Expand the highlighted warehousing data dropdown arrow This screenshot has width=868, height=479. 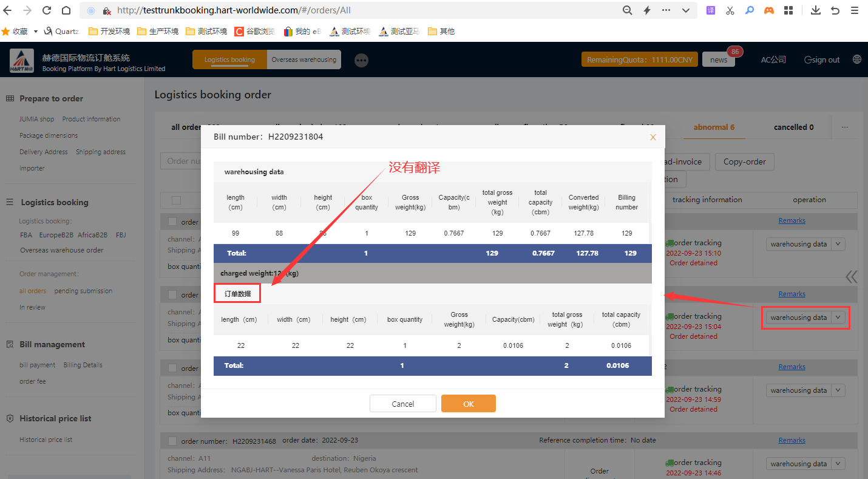(838, 318)
